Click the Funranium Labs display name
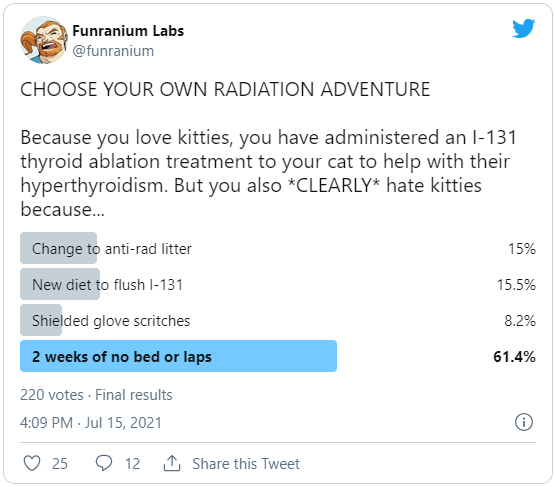This screenshot has height=487, width=555. click(128, 31)
